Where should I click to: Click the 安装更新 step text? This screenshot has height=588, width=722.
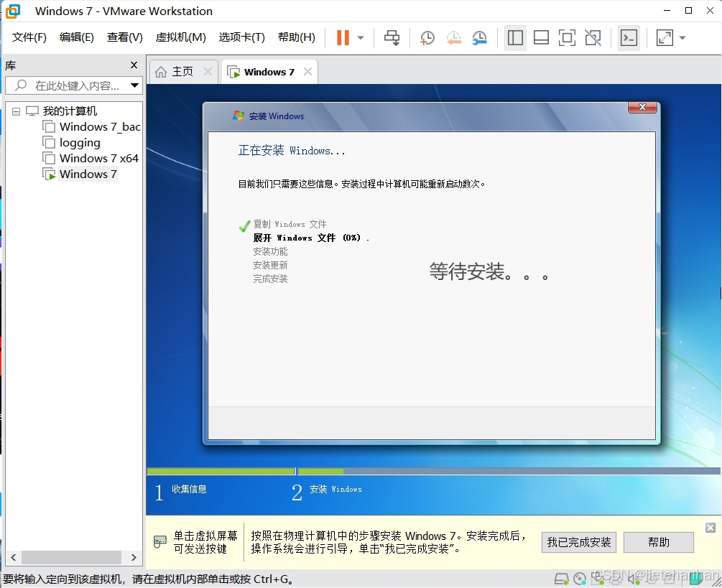click(270, 265)
